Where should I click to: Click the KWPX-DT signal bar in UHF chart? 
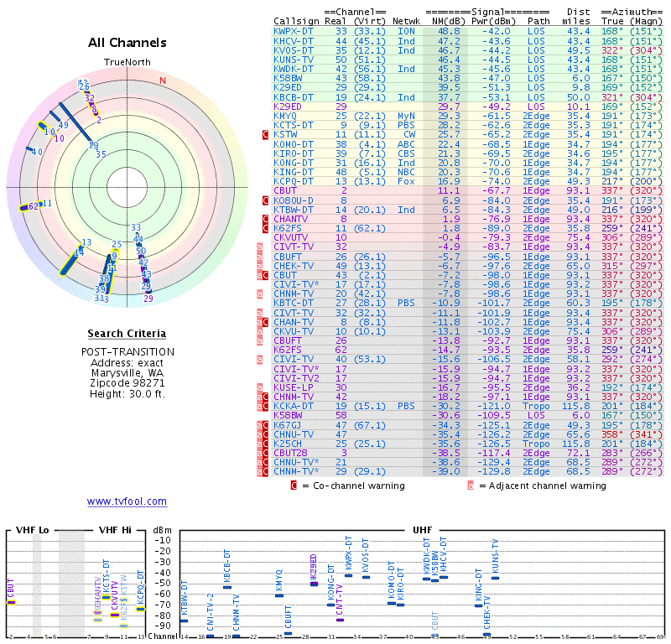[349, 575]
